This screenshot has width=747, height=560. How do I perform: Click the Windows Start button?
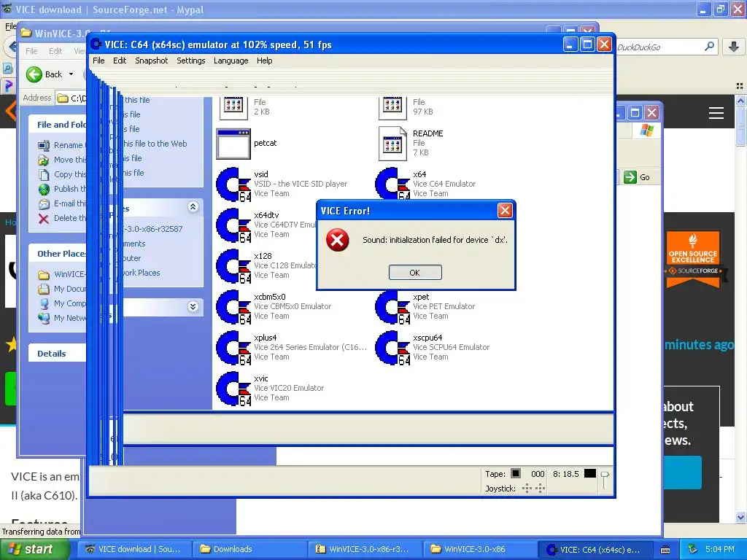point(35,549)
